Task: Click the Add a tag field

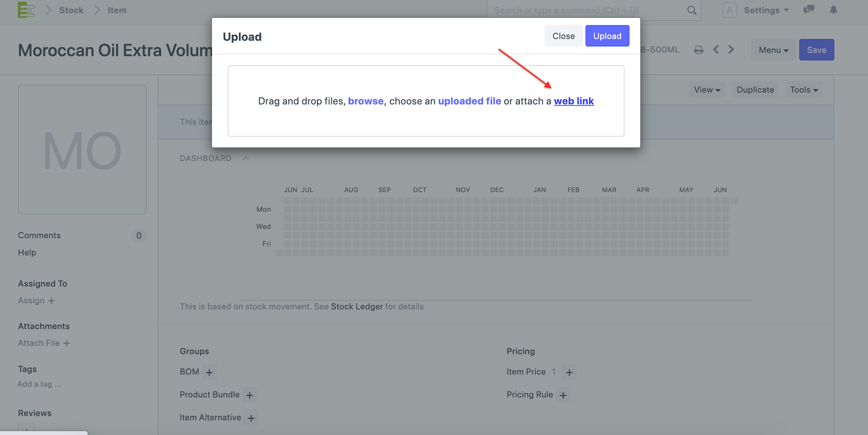Action: pyautogui.click(x=39, y=384)
